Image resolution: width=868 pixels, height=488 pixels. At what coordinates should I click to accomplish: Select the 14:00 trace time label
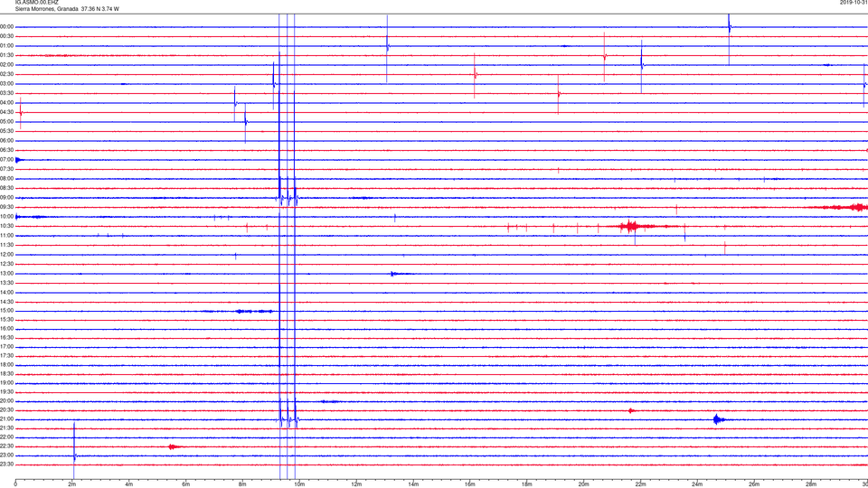tap(6, 292)
